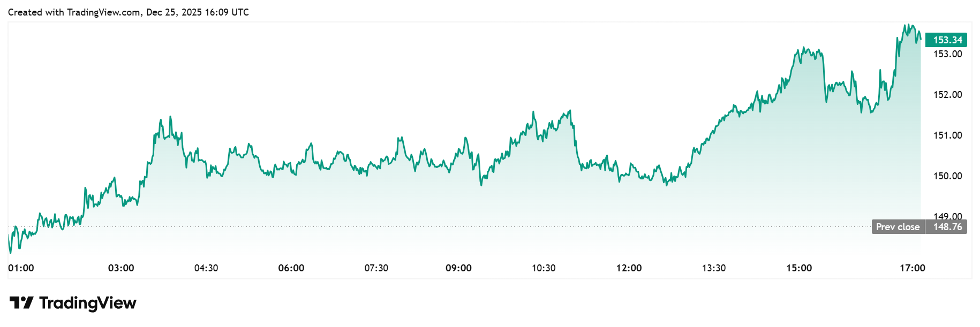Click the current price label 153.34

click(x=947, y=40)
